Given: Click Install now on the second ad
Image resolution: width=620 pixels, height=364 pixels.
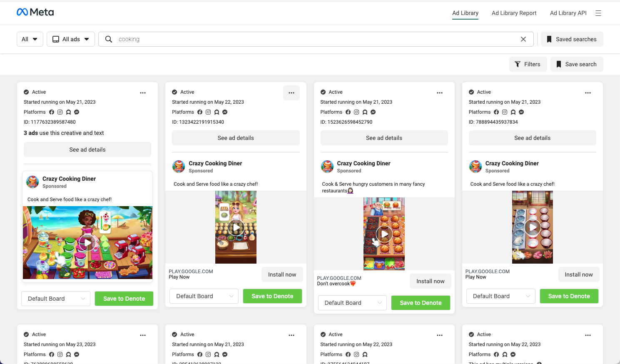Looking at the screenshot, I should [282, 274].
